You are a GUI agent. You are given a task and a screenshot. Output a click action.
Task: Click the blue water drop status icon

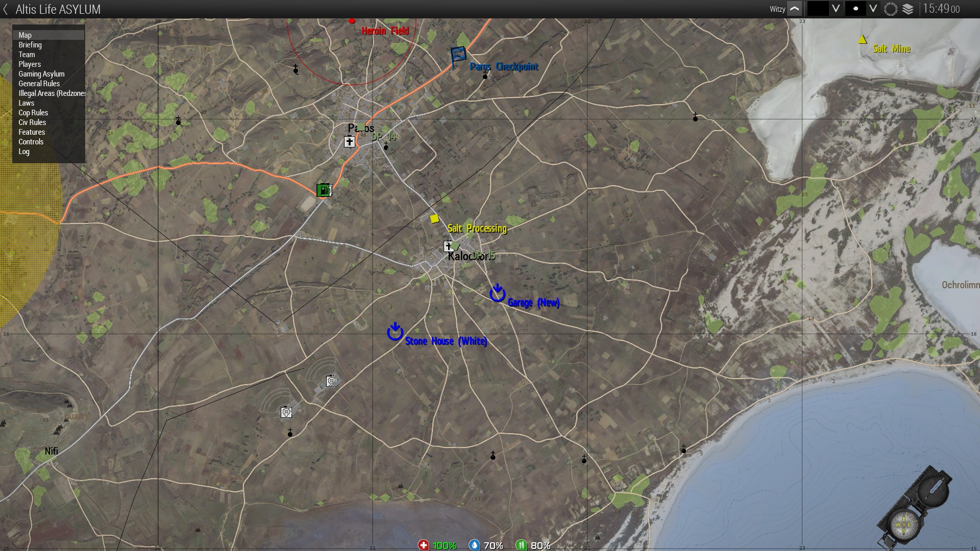coord(474,545)
